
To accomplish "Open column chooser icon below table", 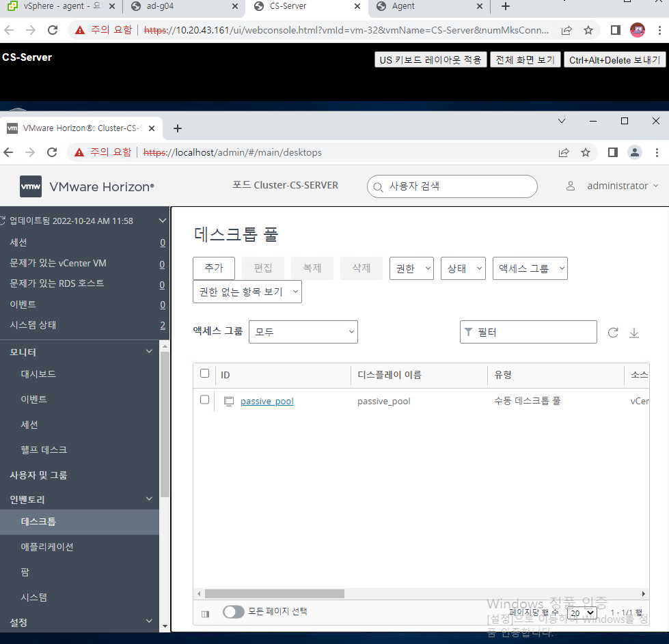I will click(x=205, y=614).
